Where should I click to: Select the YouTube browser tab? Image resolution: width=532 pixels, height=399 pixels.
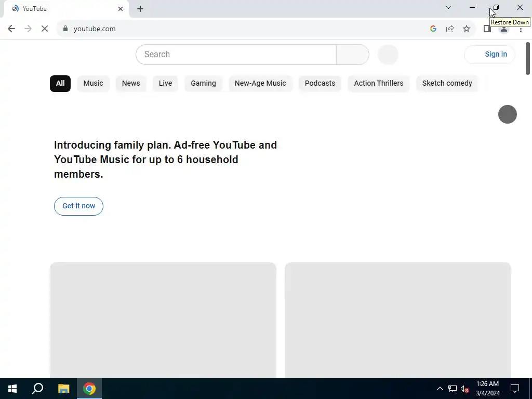tap(66, 9)
